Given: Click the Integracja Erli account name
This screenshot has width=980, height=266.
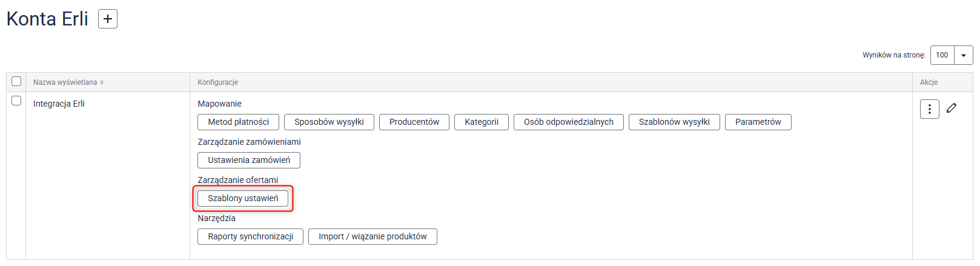Looking at the screenshot, I should pos(59,104).
